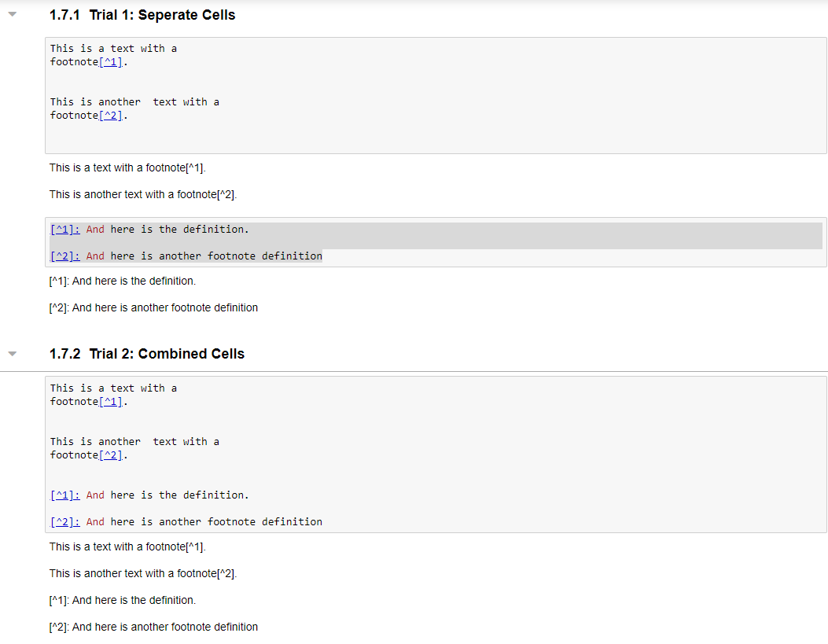Click the [^2] footnote reference in Trial 1's first cell
The height and width of the screenshot is (644, 828).
tap(111, 116)
